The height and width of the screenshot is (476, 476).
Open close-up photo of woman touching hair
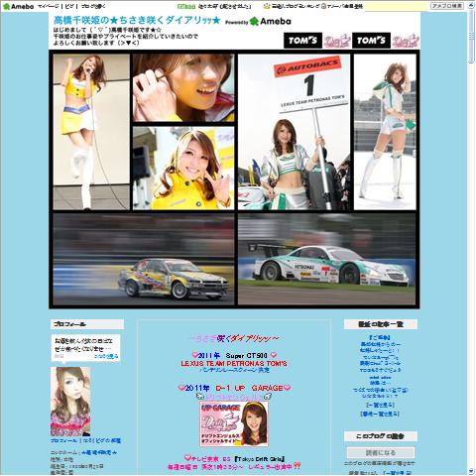point(183,87)
